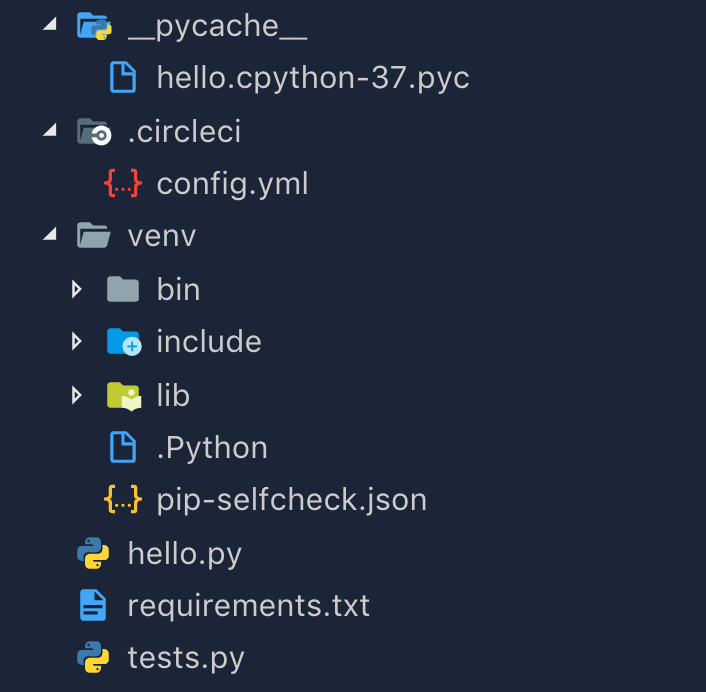Open the requirements.txt file
The height and width of the screenshot is (692, 706).
tap(249, 606)
